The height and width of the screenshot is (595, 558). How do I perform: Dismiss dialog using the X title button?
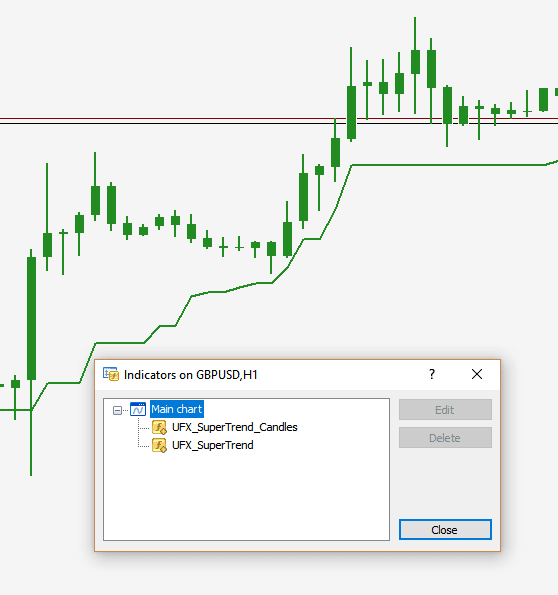click(x=477, y=375)
